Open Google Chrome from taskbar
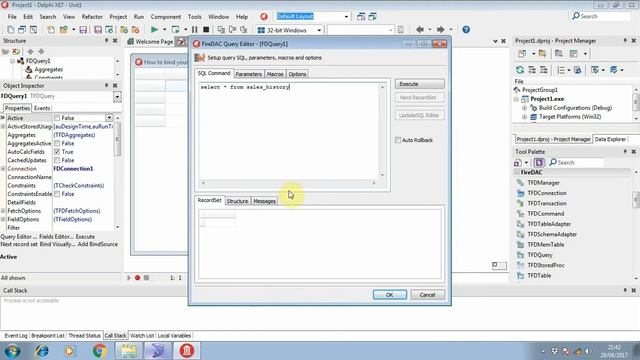 point(99,351)
